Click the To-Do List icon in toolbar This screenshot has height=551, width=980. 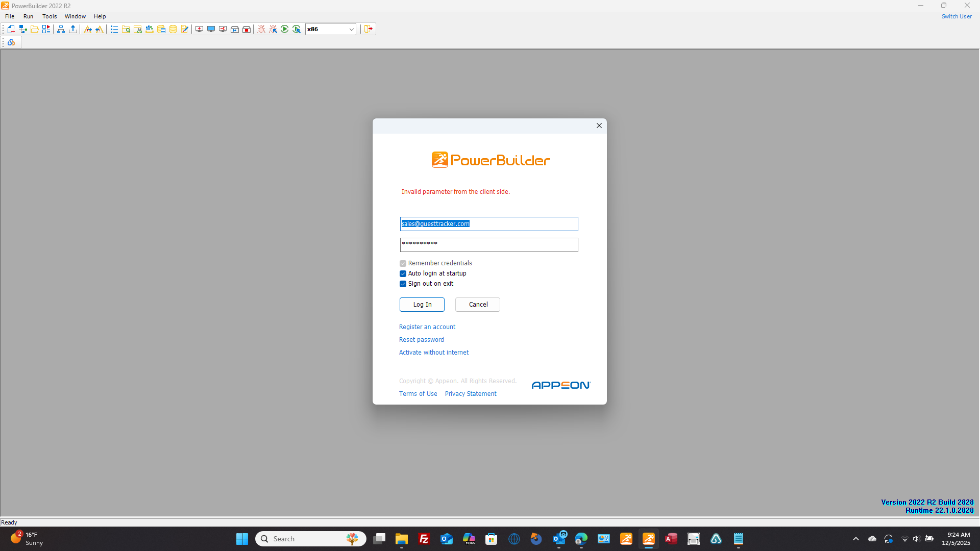[x=114, y=29]
